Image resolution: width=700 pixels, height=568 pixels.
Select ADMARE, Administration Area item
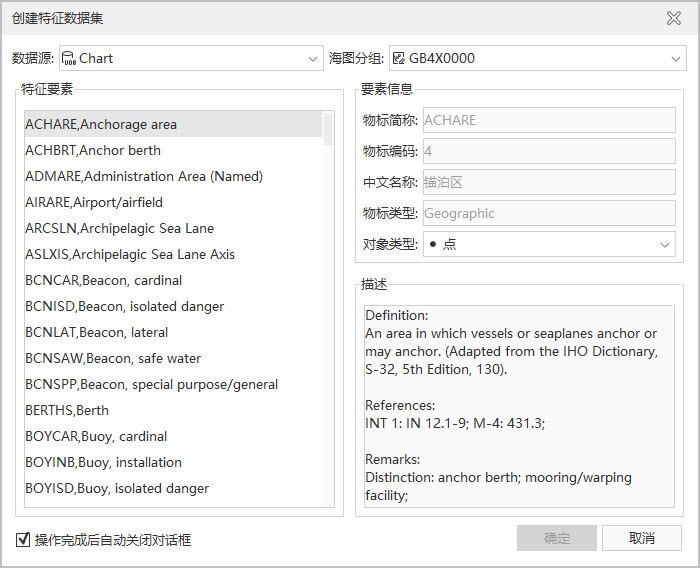pyautogui.click(x=144, y=177)
